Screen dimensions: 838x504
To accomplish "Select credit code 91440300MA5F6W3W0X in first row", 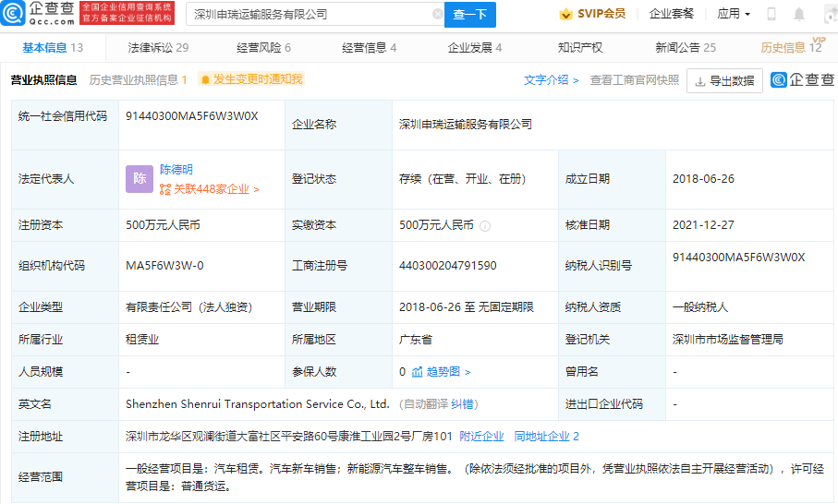I will tap(192, 116).
